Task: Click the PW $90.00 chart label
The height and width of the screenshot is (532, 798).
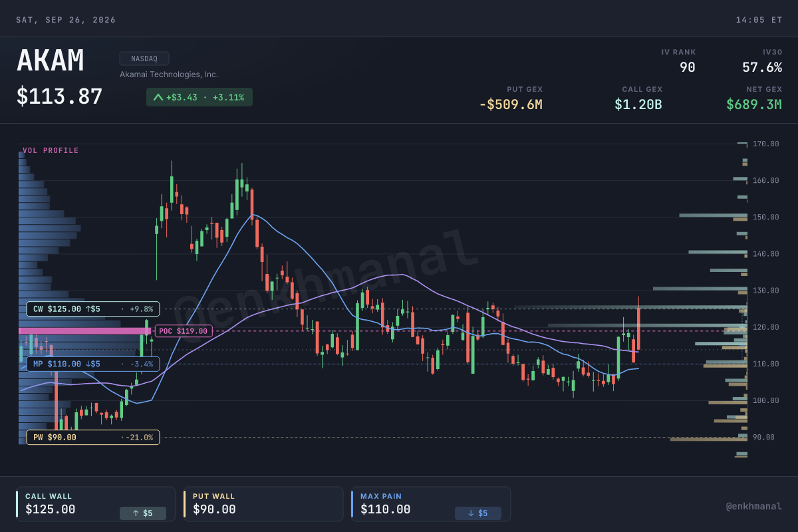Action: [x=93, y=438]
